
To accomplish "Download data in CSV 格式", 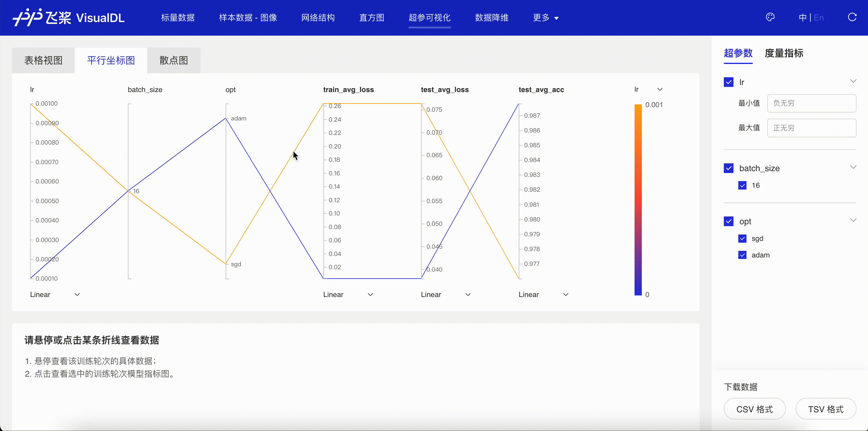I will 754,409.
